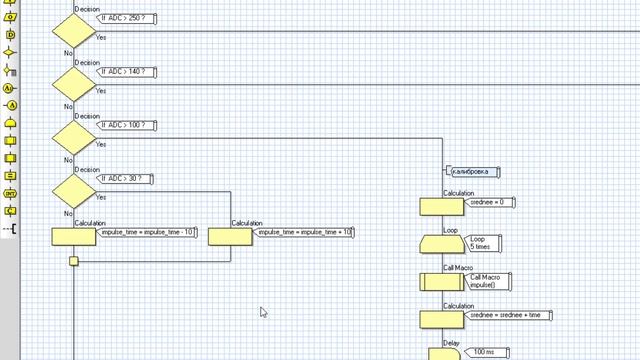This screenshot has height=360, width=640.
Task: Click the 'Call Macro impulse()' label
Action: 488,281
